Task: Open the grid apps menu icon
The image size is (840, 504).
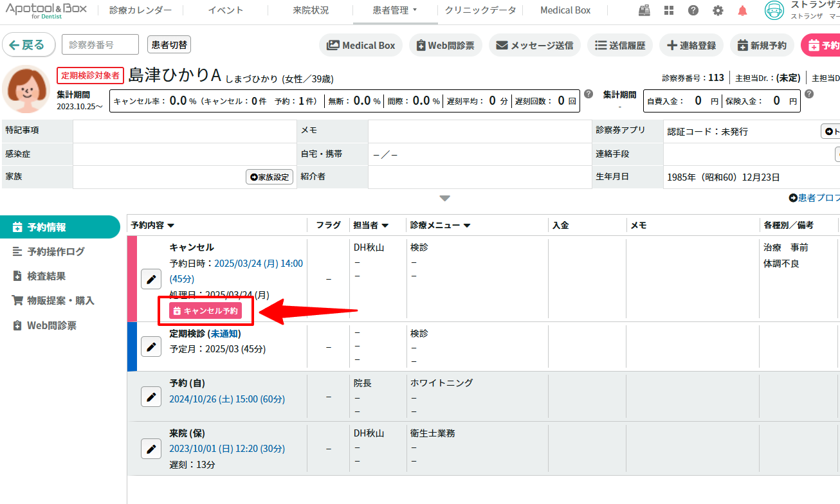Action: point(669,10)
